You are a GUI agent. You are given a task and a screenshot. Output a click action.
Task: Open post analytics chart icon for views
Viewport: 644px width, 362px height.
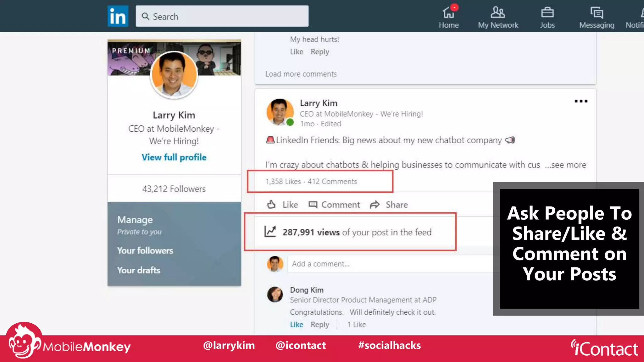[270, 232]
